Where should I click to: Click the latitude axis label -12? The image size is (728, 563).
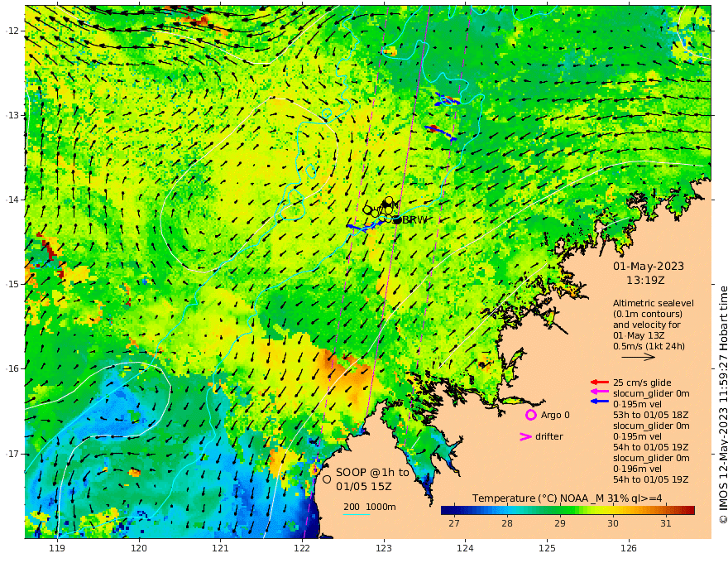point(12,31)
